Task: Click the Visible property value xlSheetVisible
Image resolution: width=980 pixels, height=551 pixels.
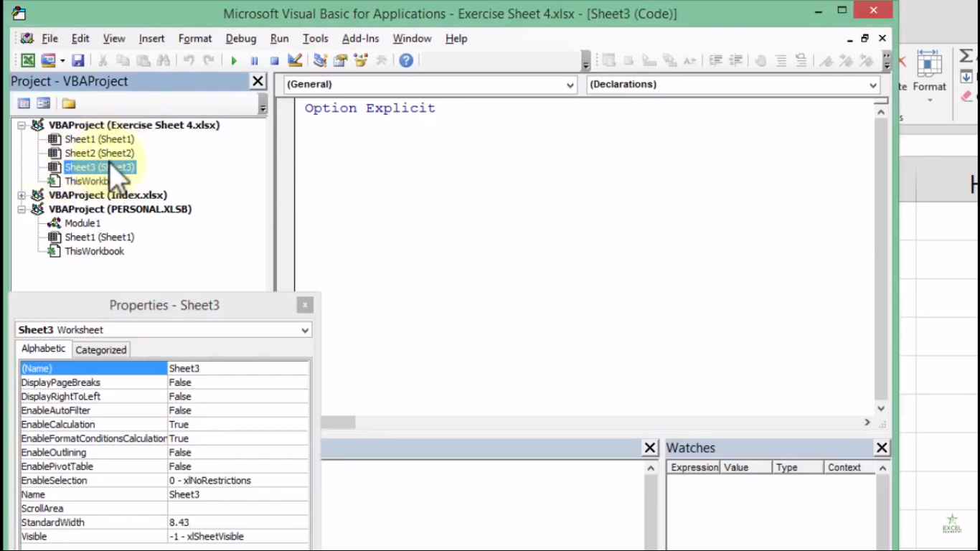Action: [238, 537]
